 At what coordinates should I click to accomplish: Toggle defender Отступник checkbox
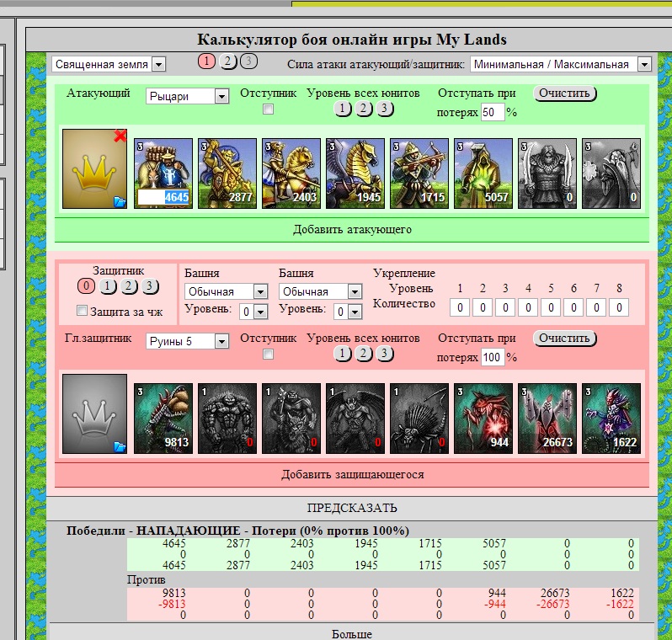(269, 354)
